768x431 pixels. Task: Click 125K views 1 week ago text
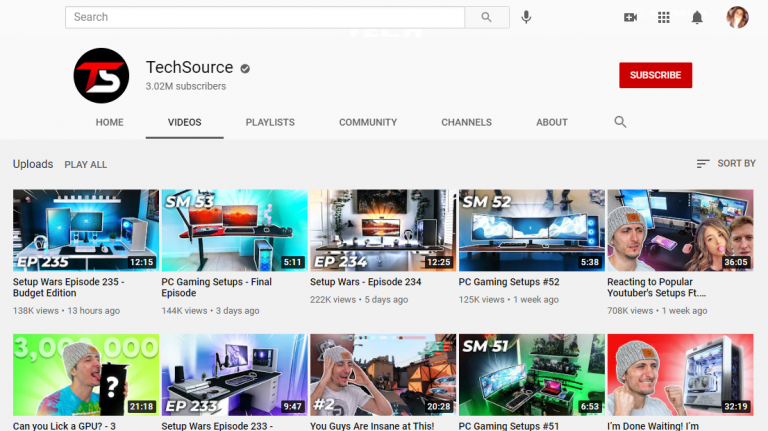[508, 300]
